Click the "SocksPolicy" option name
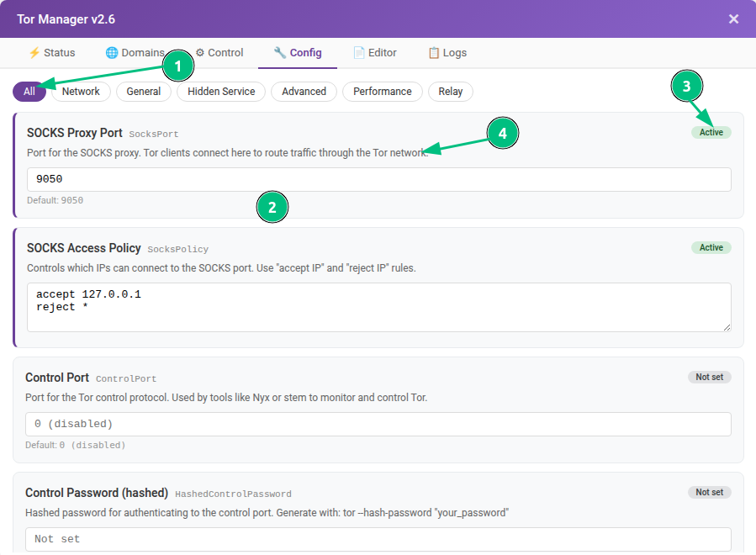This screenshot has width=756, height=555. tap(178, 249)
